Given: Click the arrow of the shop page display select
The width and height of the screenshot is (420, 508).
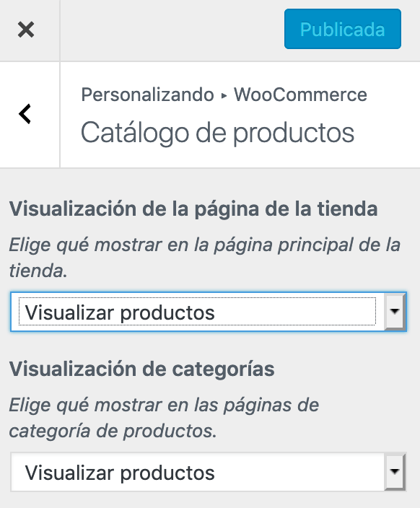Looking at the screenshot, I should (x=395, y=312).
